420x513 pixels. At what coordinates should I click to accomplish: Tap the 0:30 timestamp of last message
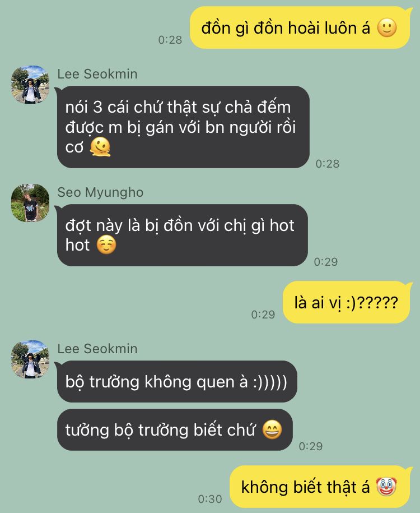click(210, 499)
